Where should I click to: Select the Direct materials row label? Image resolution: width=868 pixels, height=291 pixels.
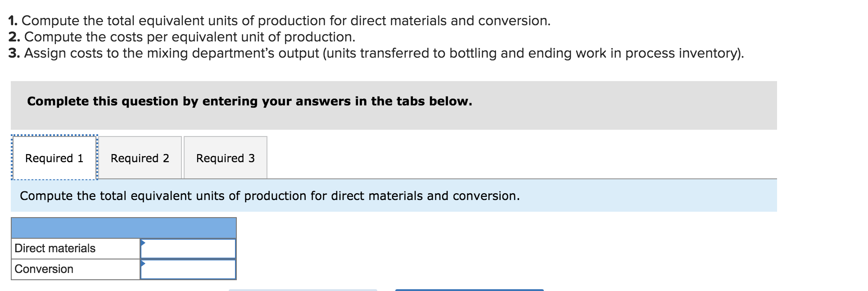point(54,248)
